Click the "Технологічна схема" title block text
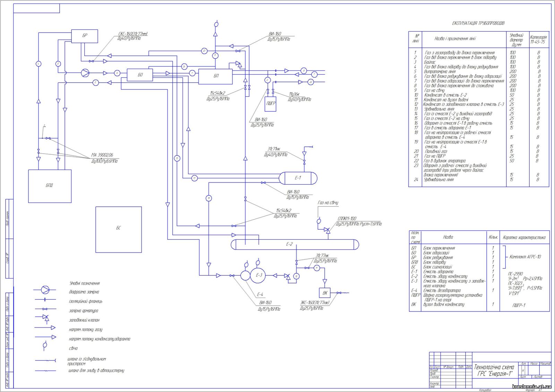Image resolution: width=555 pixels, height=392 pixels. coord(494,367)
